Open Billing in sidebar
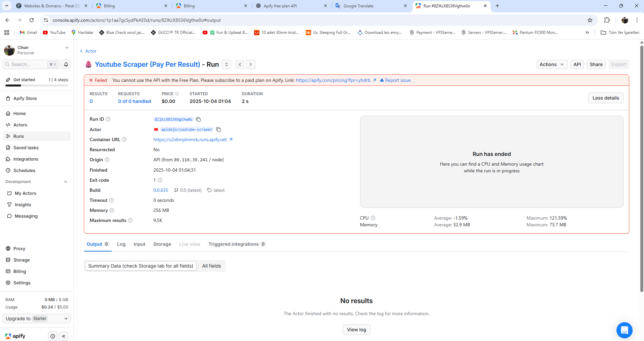This screenshot has width=644, height=341. (37, 271)
